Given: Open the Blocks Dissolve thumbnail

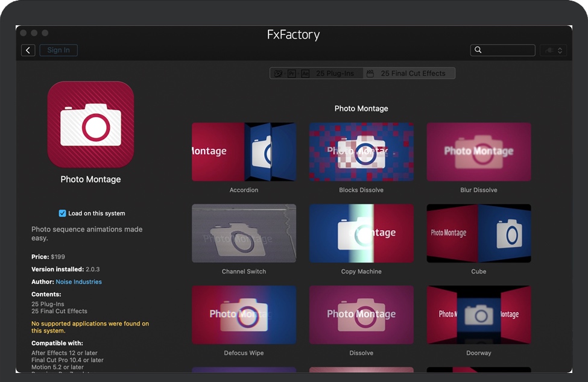Looking at the screenshot, I should click(361, 152).
